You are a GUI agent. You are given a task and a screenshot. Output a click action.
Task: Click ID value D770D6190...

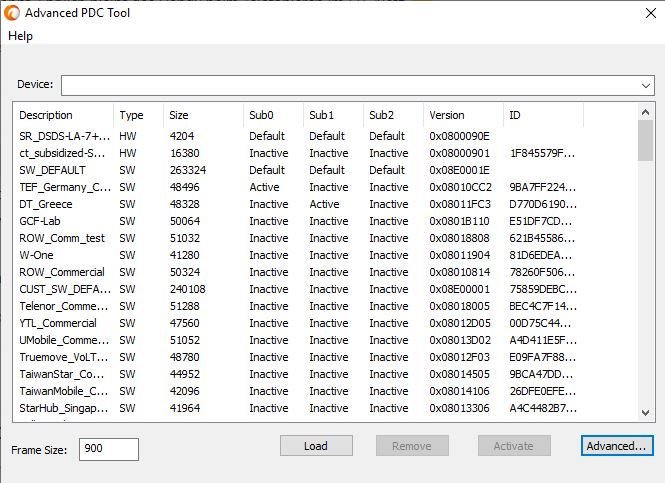click(x=543, y=204)
